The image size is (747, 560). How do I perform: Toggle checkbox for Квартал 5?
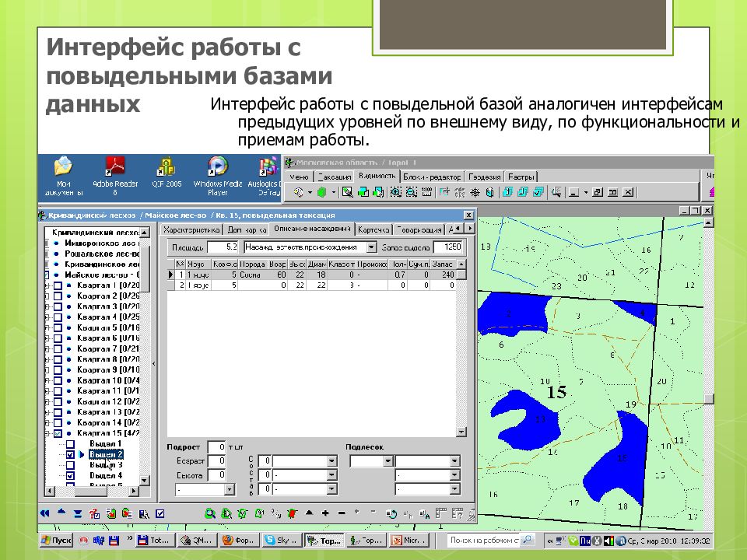click(58, 327)
